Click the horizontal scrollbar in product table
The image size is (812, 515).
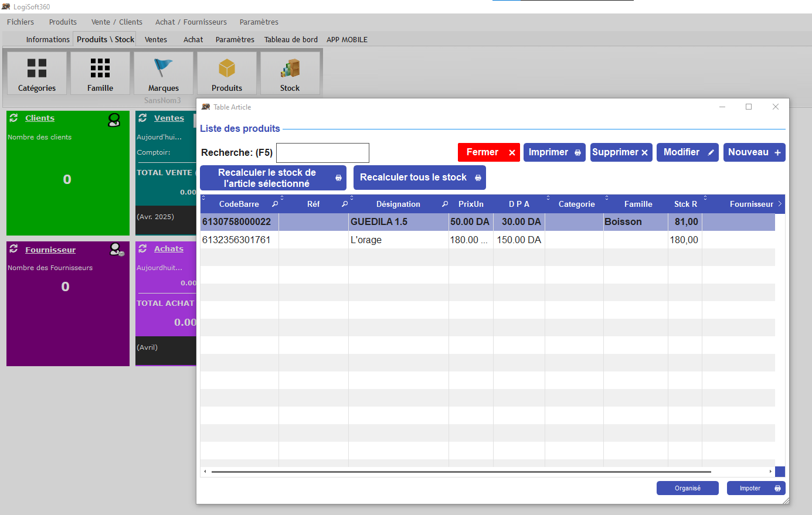click(x=461, y=471)
